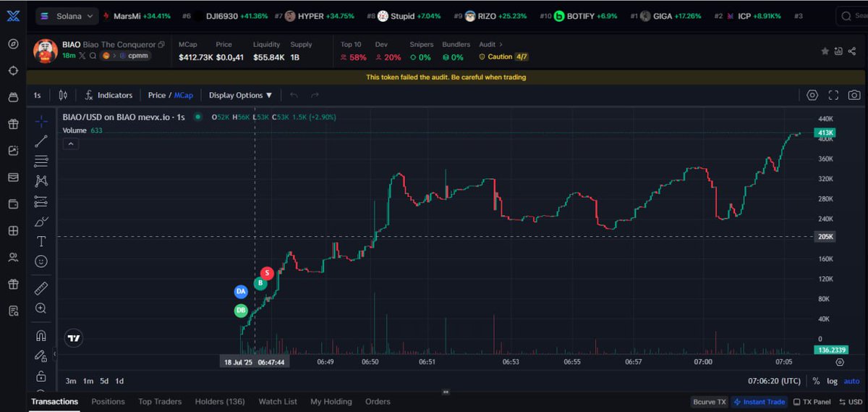Screen dimensions: 868x412
Task: Search token via magnifier icon under BIAO
Action: 93,56
